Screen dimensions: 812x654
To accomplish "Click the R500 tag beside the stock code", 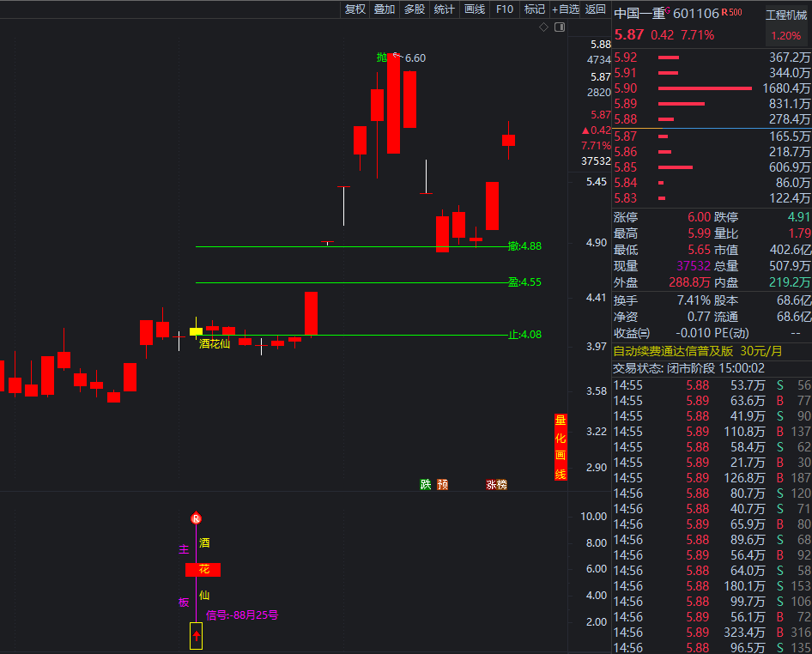I will [732, 12].
